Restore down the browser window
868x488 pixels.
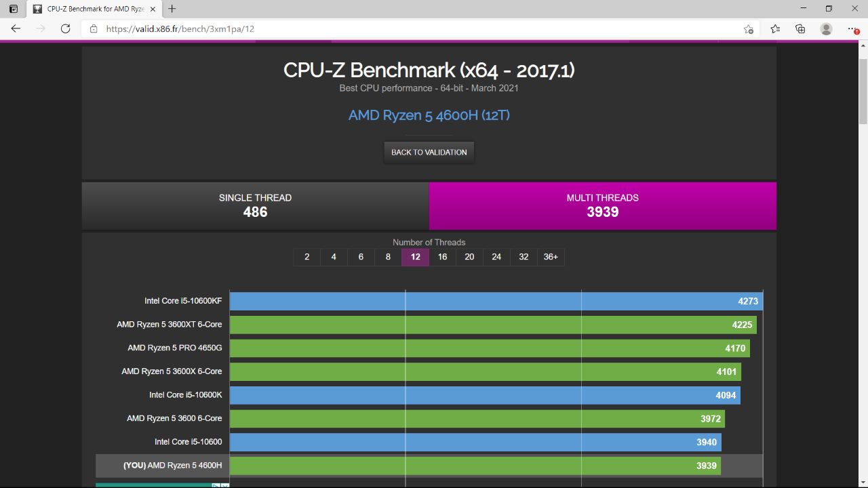point(829,9)
